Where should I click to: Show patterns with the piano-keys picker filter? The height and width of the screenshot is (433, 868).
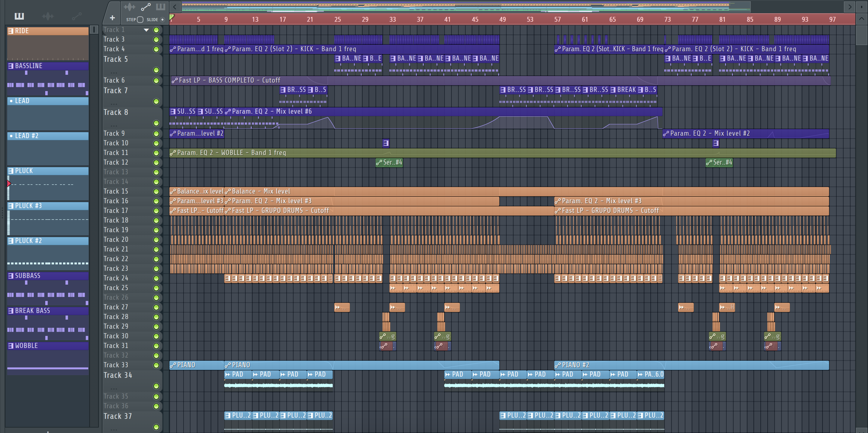pyautogui.click(x=19, y=16)
